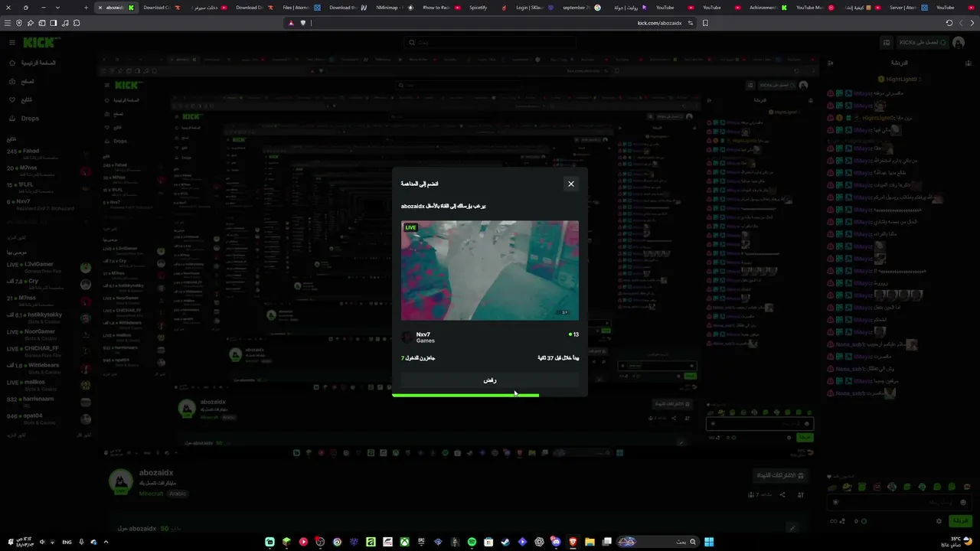Open chat settings with the gear icon
Viewport: 980px width, 551px height.
click(939, 521)
